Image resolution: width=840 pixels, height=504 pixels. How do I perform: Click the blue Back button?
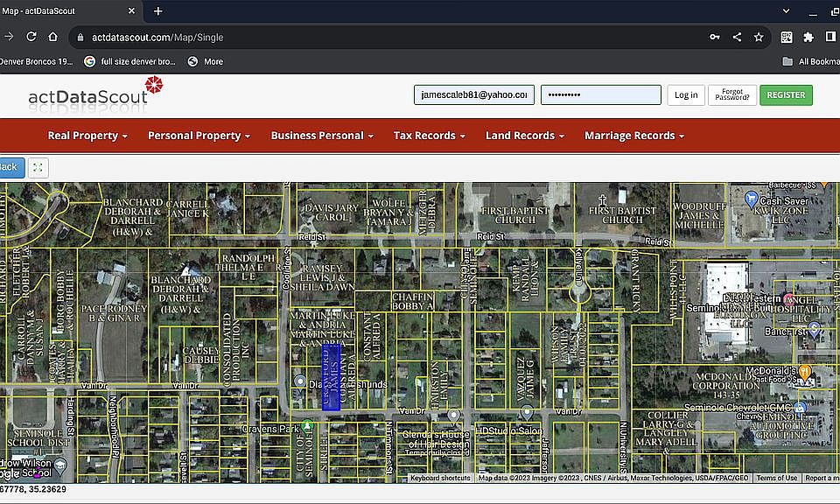(10, 167)
